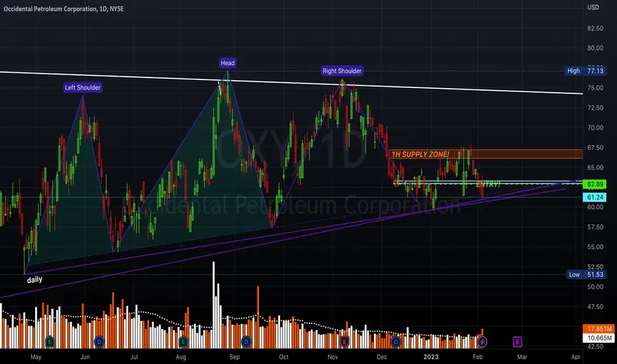Click the 'daily' text annotation
The width and height of the screenshot is (617, 364).
(x=34, y=280)
